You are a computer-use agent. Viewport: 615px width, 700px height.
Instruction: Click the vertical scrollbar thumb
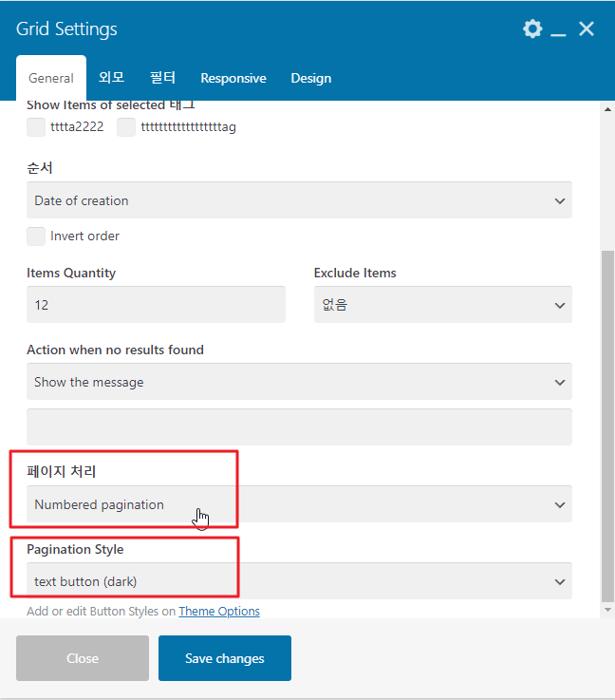tap(607, 426)
